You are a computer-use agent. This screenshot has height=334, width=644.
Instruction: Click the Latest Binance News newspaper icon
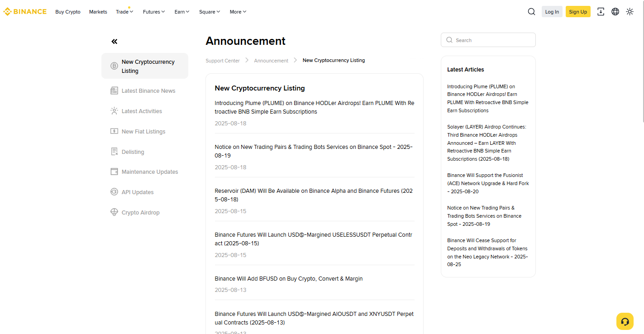pos(114,91)
